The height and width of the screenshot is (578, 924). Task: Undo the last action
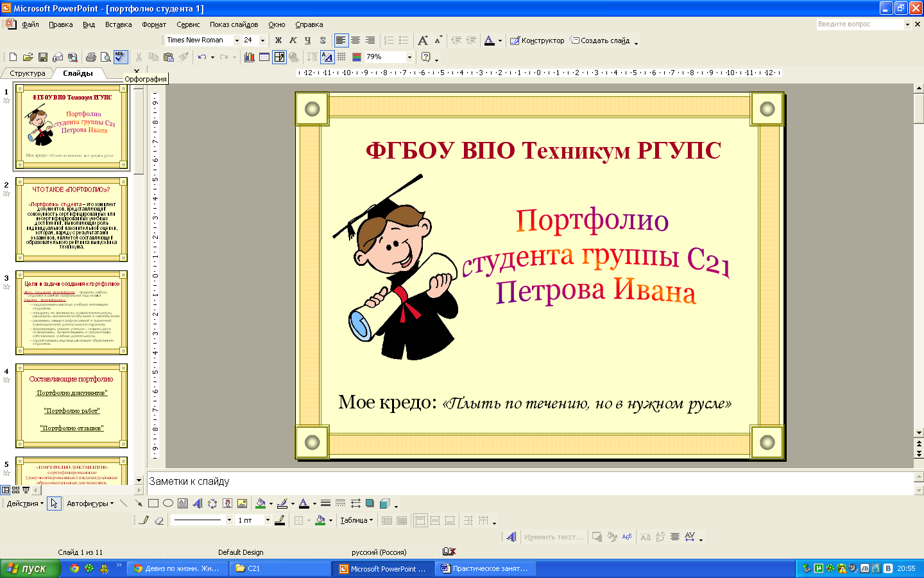click(202, 57)
